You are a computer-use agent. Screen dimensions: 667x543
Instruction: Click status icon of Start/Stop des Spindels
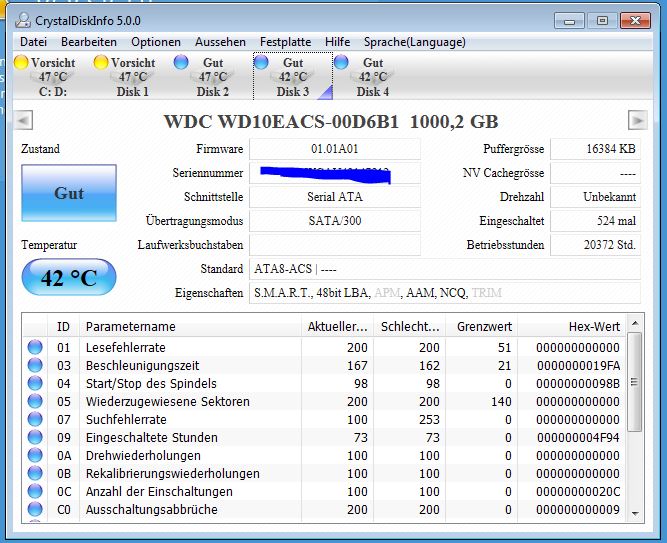pos(35,383)
